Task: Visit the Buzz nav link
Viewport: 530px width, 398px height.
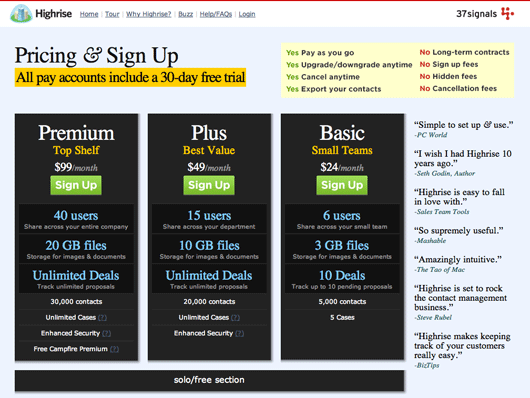Action: (186, 14)
